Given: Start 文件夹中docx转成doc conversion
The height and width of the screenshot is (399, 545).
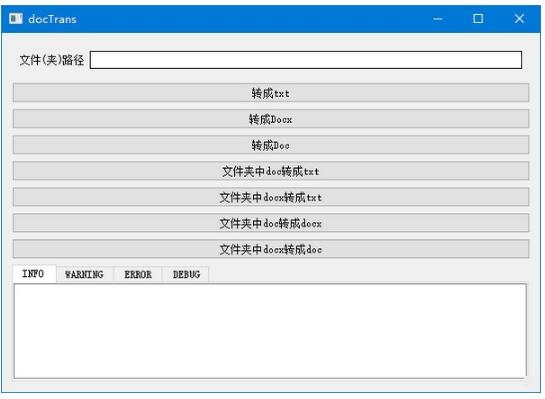Looking at the screenshot, I should [271, 249].
